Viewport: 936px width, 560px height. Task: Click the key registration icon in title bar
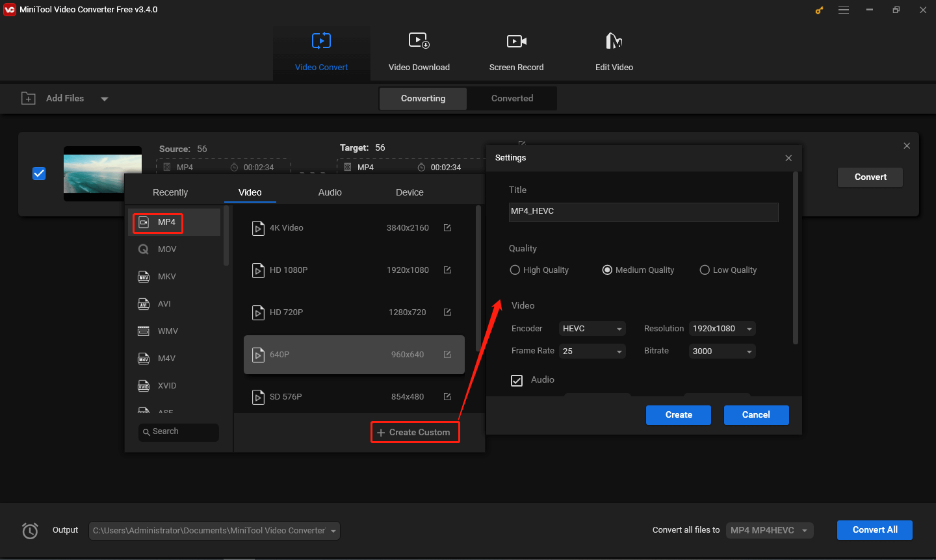tap(819, 10)
